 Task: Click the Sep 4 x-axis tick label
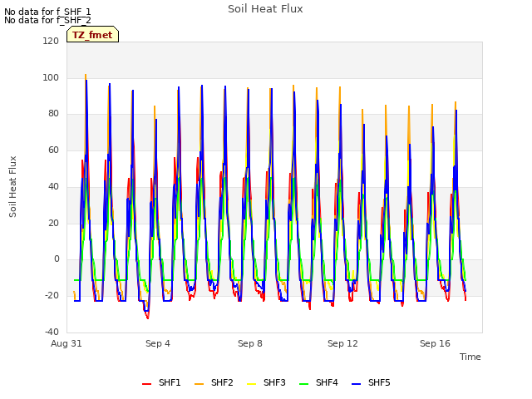[x=158, y=343]
